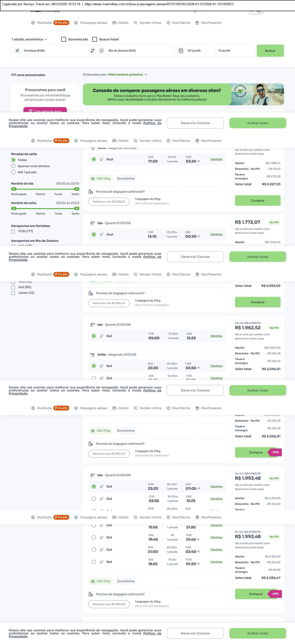Viewport: 295px width, 644px height.
Task: Add baggage for R$ 359,63
Action: pyautogui.click(x=109, y=202)
